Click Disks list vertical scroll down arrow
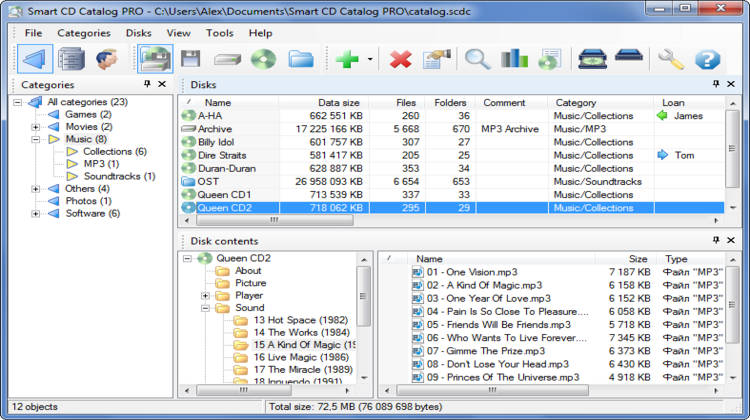Screen dimensions: 750x420 [x=732, y=208]
